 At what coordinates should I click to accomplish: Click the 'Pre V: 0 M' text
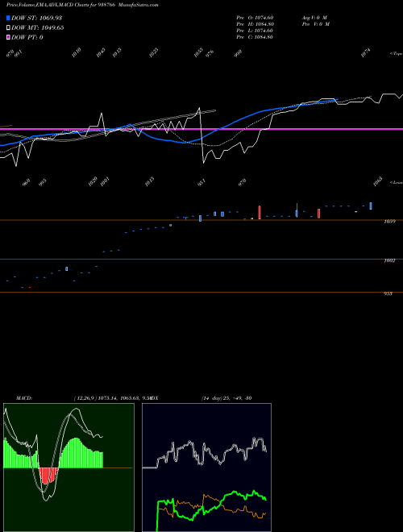(317, 24)
